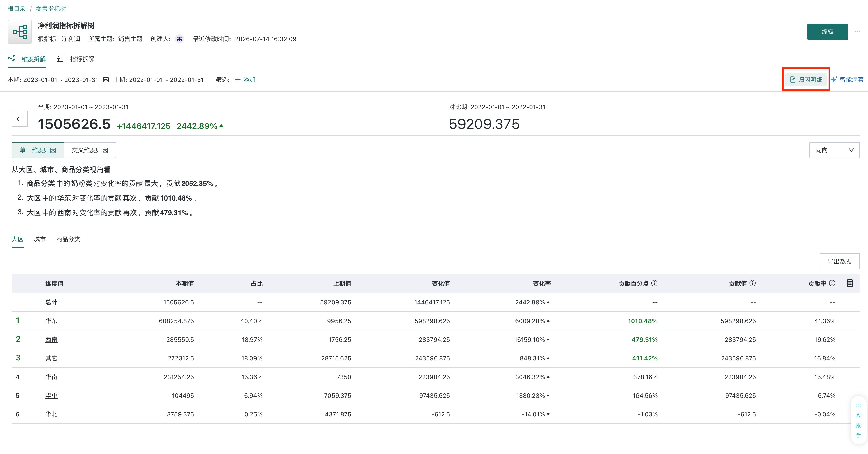Viewport: 868px width, 454px height.
Task: Click the 变化值 column header
Action: pos(441,284)
